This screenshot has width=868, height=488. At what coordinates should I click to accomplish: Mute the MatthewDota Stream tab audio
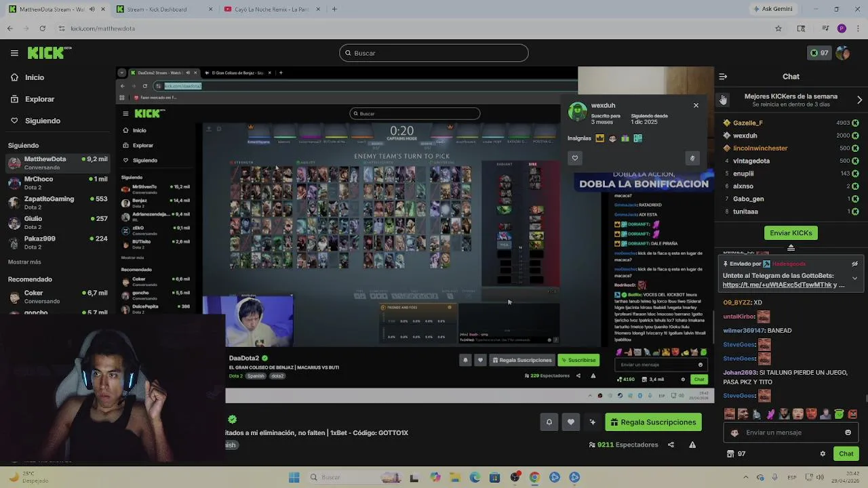coord(92,9)
